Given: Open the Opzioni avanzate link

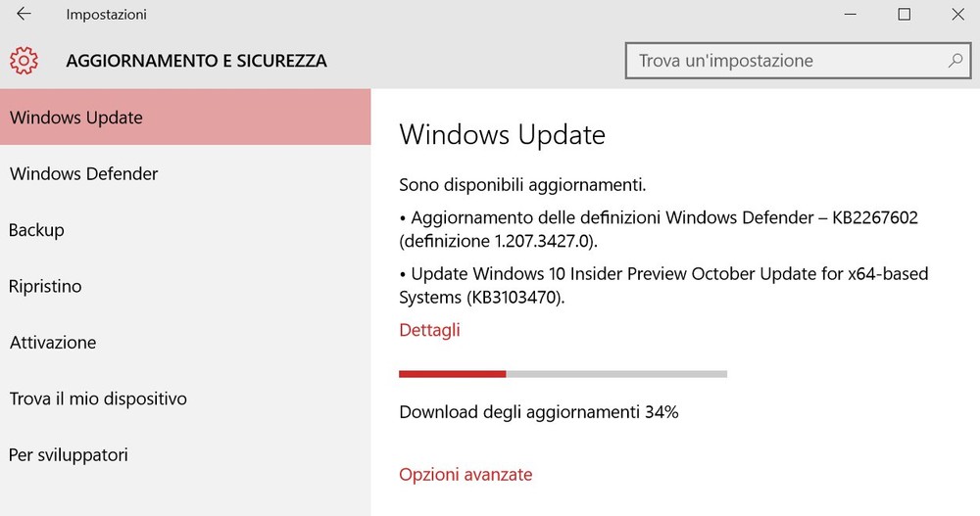Looking at the screenshot, I should point(465,474).
